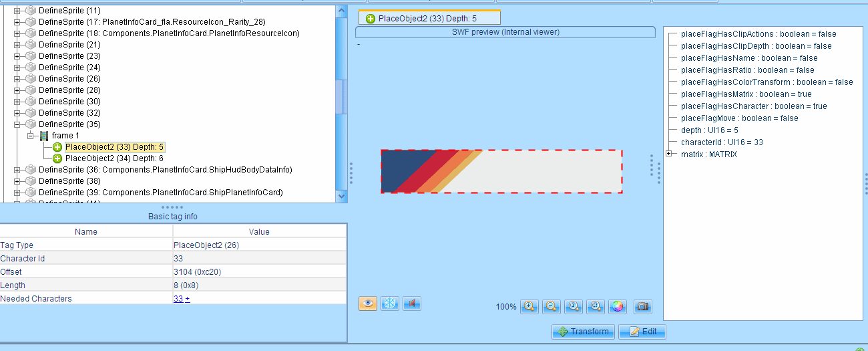Image resolution: width=868 pixels, height=351 pixels.
Task: Click the zoom out magnifier button
Action: pos(551,306)
